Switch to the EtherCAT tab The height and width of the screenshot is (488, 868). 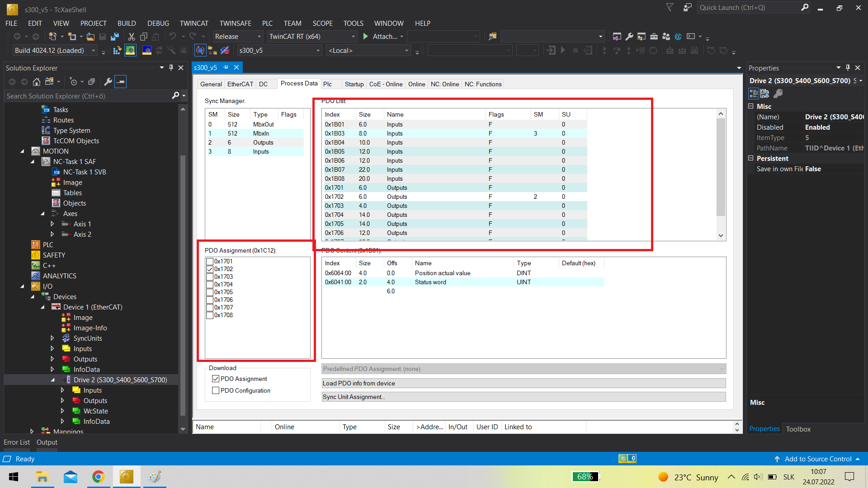pos(240,84)
